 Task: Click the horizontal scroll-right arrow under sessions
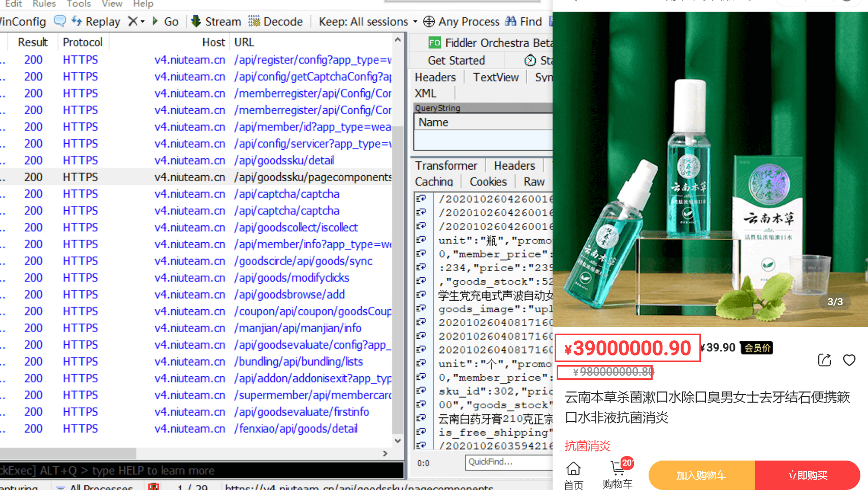[x=385, y=453]
